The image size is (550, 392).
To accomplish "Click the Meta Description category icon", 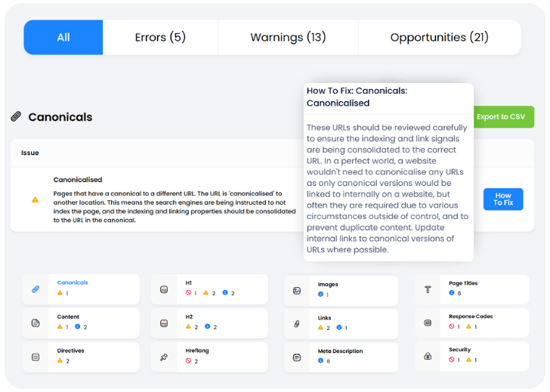I will [x=297, y=357].
